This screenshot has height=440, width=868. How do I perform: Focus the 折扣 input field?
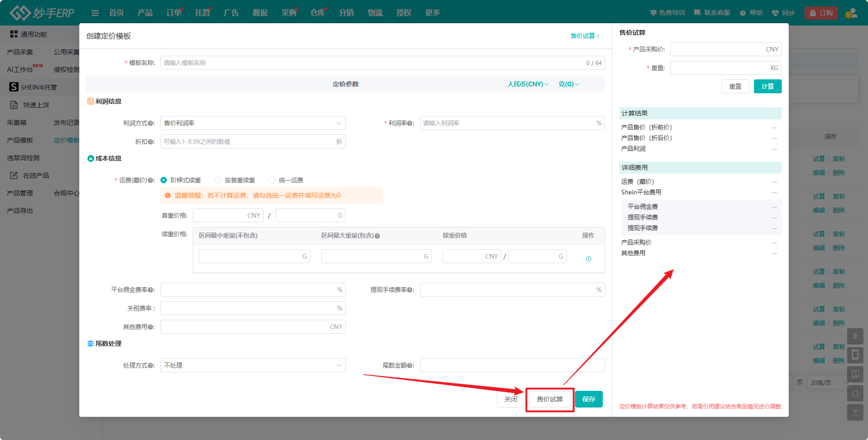[253, 142]
